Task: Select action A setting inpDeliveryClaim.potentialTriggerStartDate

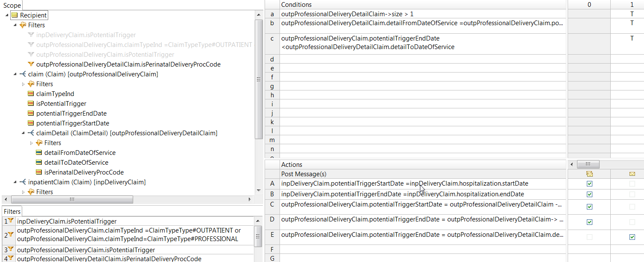Action: 423,184
